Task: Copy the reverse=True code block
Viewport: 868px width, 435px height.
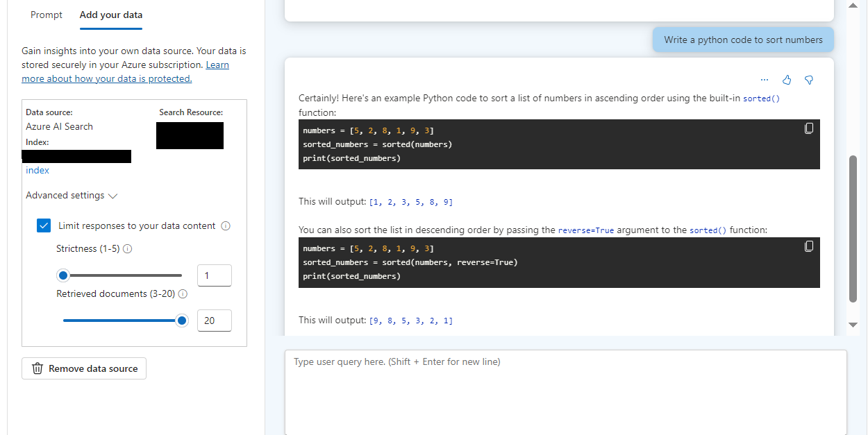Action: (x=808, y=246)
